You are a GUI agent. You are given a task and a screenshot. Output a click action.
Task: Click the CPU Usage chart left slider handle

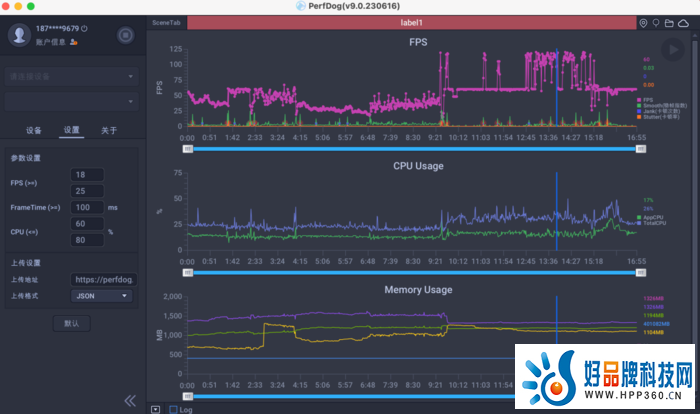tap(188, 272)
